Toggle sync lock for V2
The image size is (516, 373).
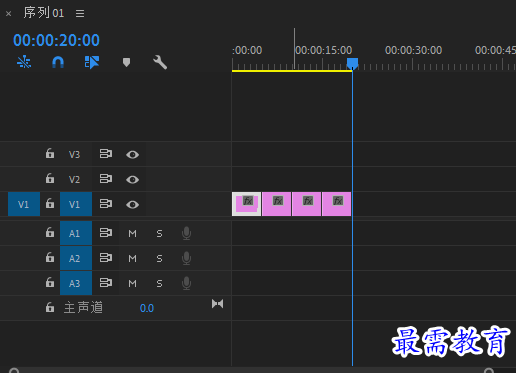point(106,179)
